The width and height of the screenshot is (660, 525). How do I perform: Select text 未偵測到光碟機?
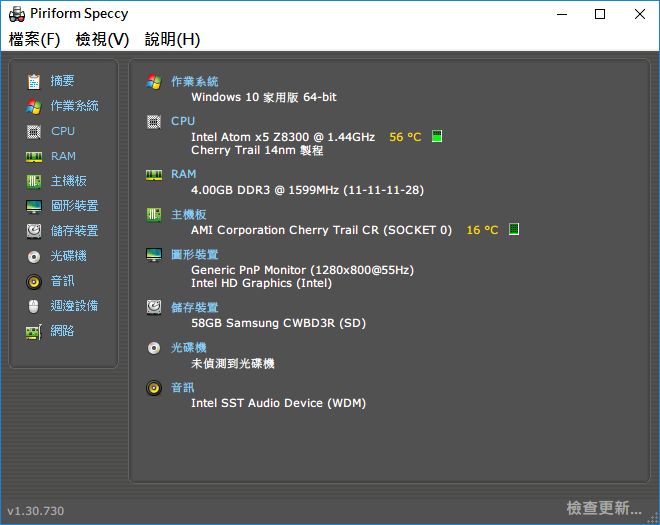[x=233, y=363]
